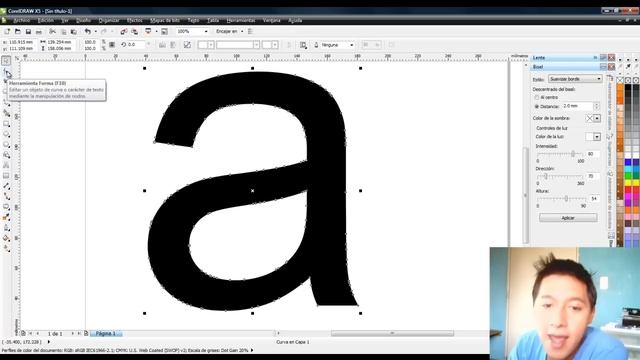Select the 'Al centro' radio option
The height and width of the screenshot is (360, 640).
[x=537, y=98]
